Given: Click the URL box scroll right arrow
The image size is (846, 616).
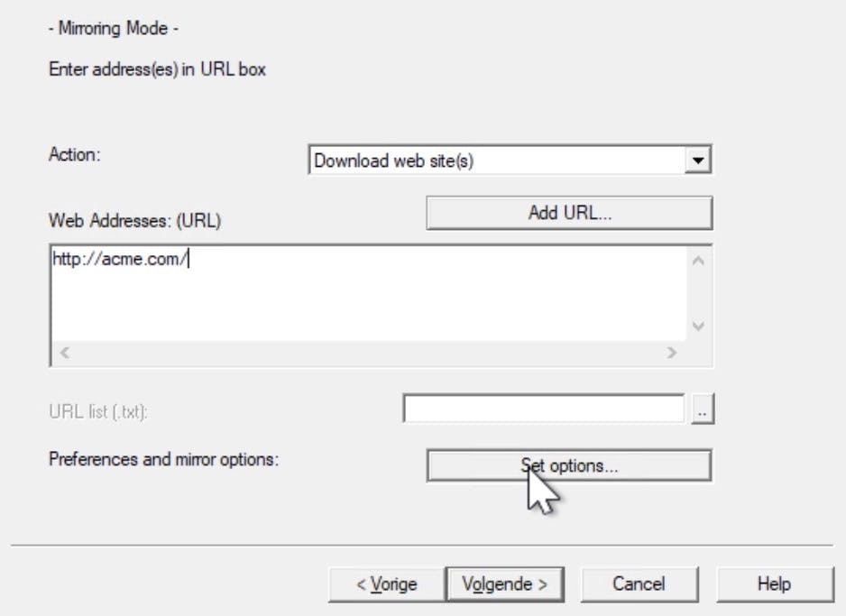Looking at the screenshot, I should [x=671, y=353].
